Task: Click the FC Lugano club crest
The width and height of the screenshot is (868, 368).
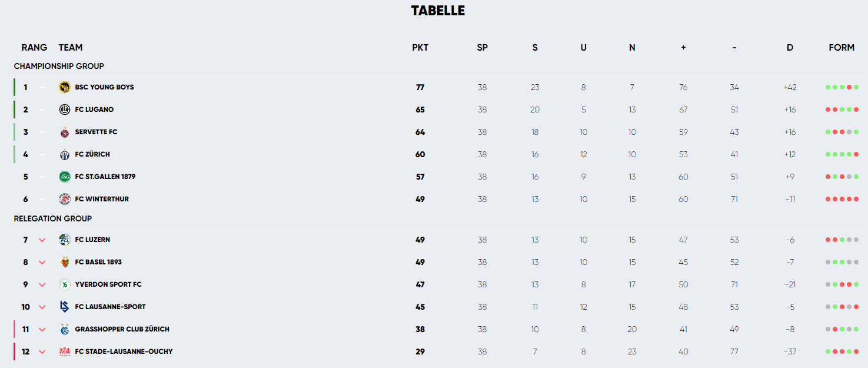Action: [65, 110]
